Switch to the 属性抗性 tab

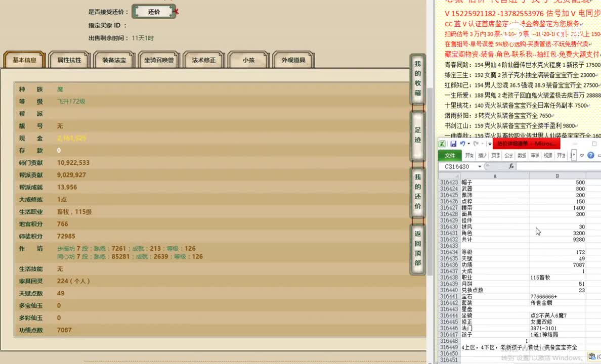tap(69, 60)
